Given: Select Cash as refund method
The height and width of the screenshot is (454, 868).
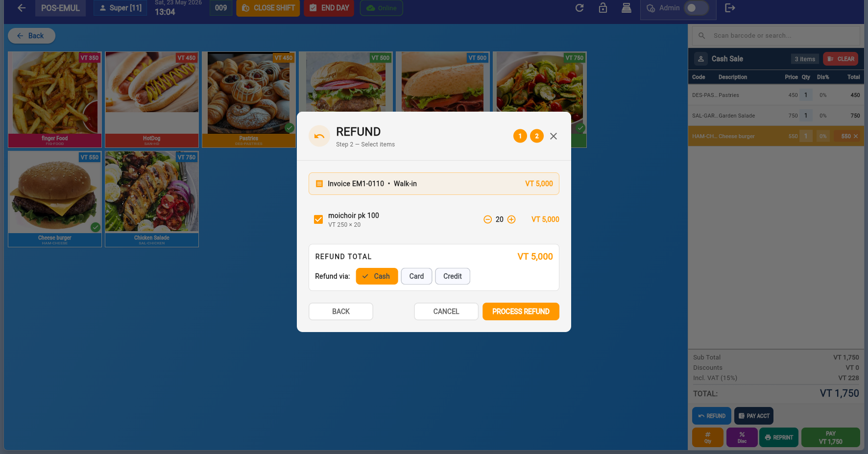Looking at the screenshot, I should point(377,276).
